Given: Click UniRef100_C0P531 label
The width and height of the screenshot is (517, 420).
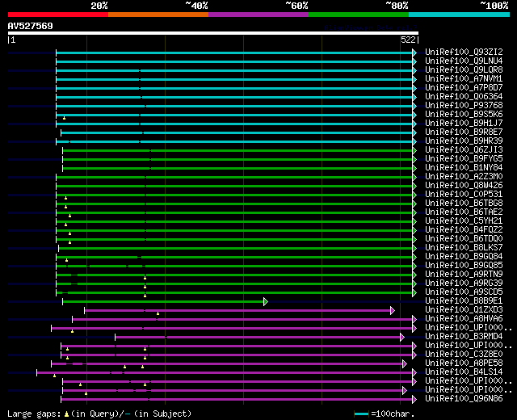Looking at the screenshot, I should point(464,195).
